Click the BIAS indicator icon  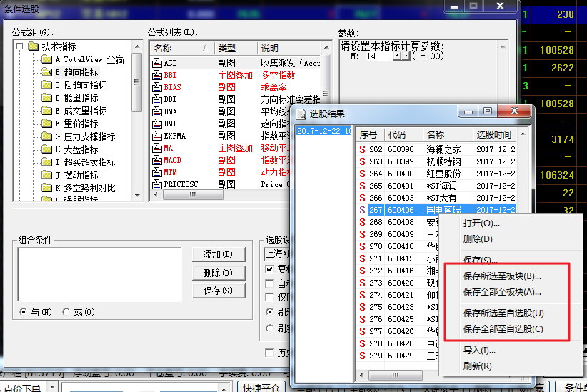(157, 87)
